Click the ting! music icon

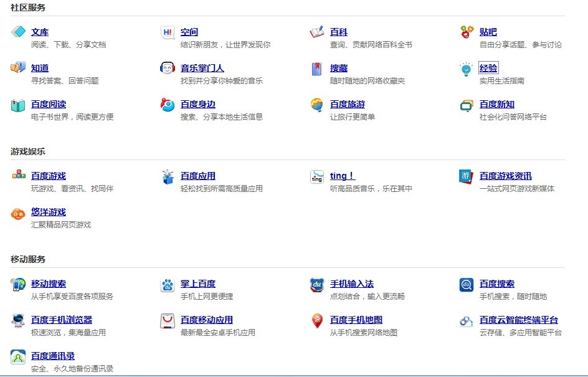click(x=317, y=176)
